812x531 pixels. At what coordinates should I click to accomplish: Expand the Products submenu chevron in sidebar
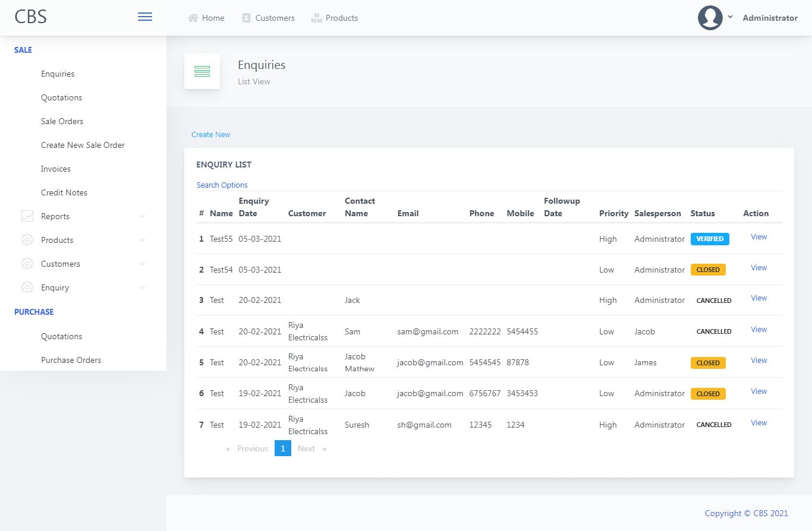click(142, 240)
